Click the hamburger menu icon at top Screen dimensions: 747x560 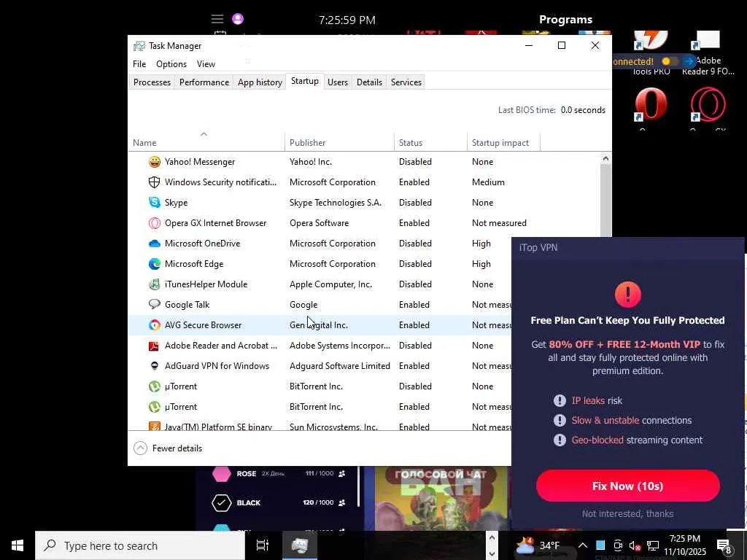coord(217,19)
